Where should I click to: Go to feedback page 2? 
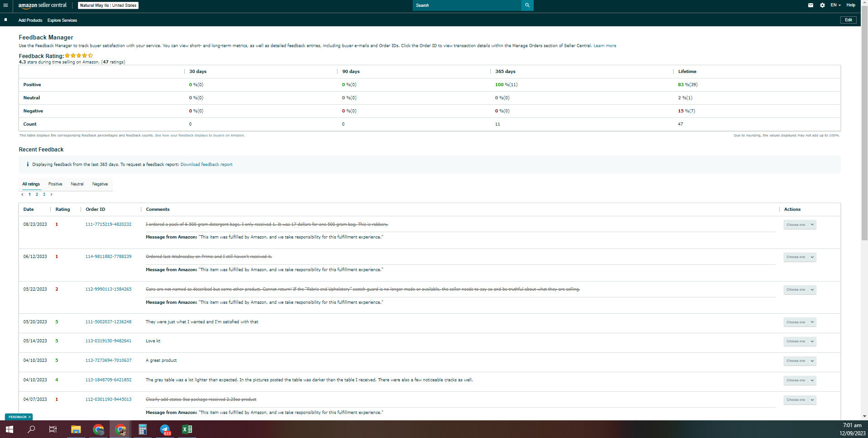pos(37,195)
